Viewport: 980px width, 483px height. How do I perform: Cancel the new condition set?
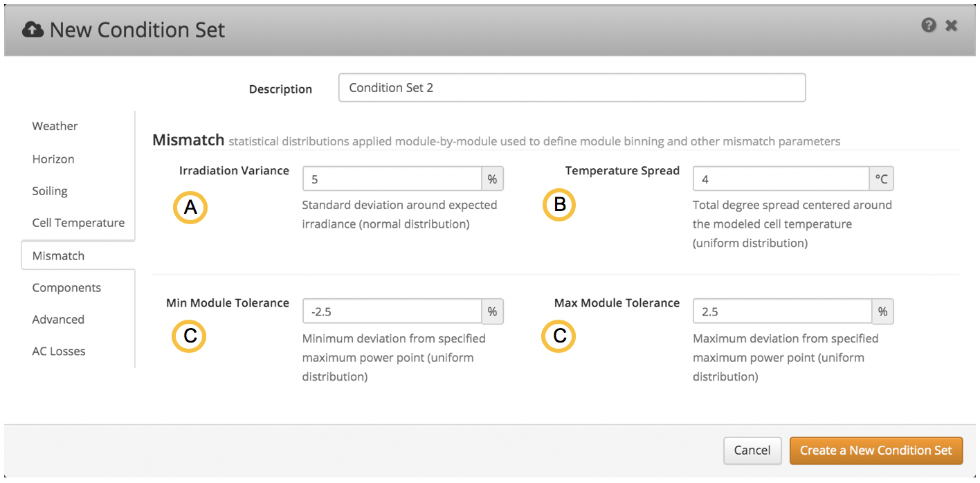coord(752,450)
